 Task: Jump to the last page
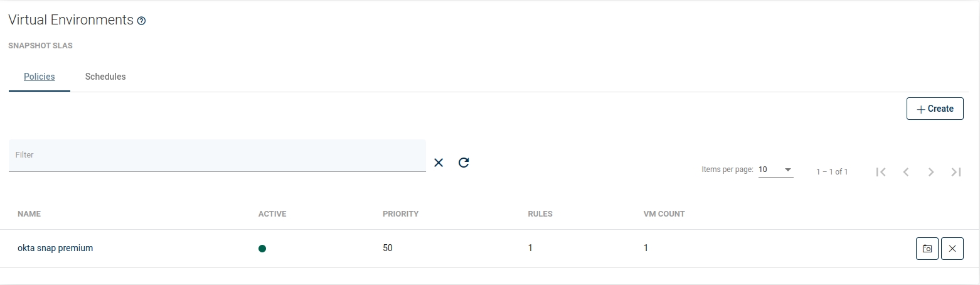[956, 171]
